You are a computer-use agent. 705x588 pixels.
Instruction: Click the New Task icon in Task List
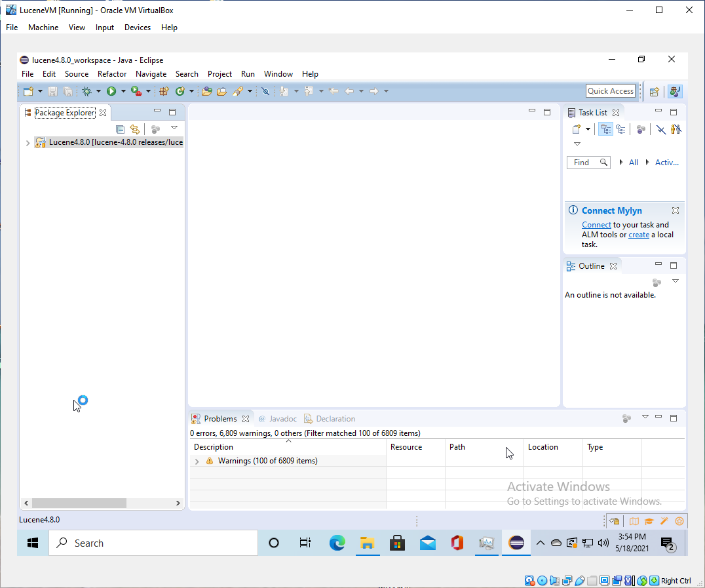pyautogui.click(x=577, y=129)
